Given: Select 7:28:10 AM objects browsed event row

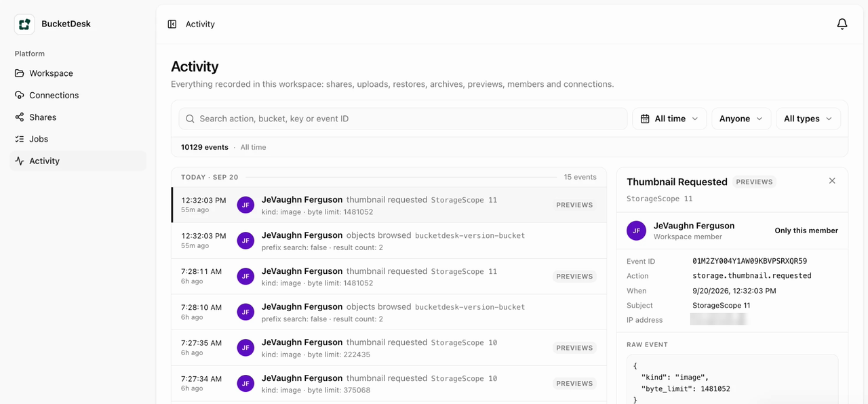Looking at the screenshot, I should (389, 312).
